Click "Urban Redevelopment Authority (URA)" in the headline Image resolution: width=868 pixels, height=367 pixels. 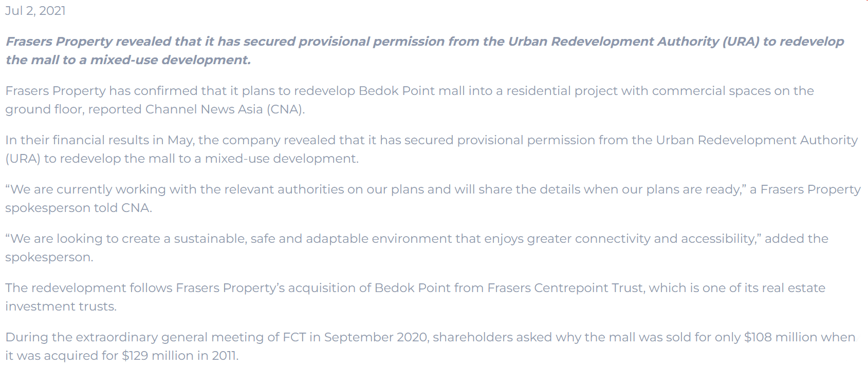point(633,42)
